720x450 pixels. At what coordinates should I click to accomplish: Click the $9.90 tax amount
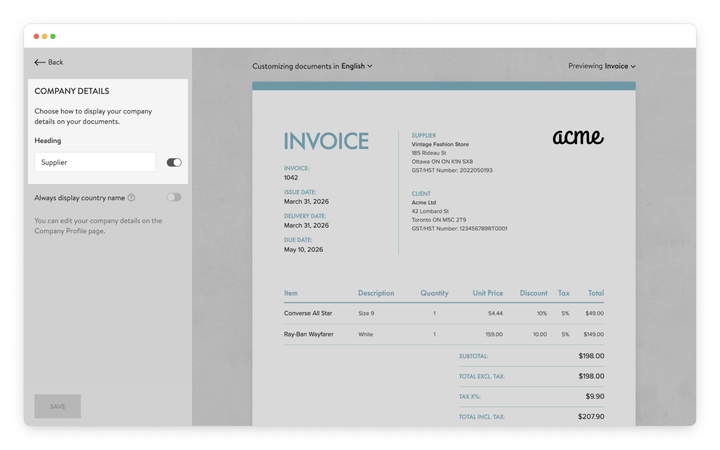coord(595,396)
